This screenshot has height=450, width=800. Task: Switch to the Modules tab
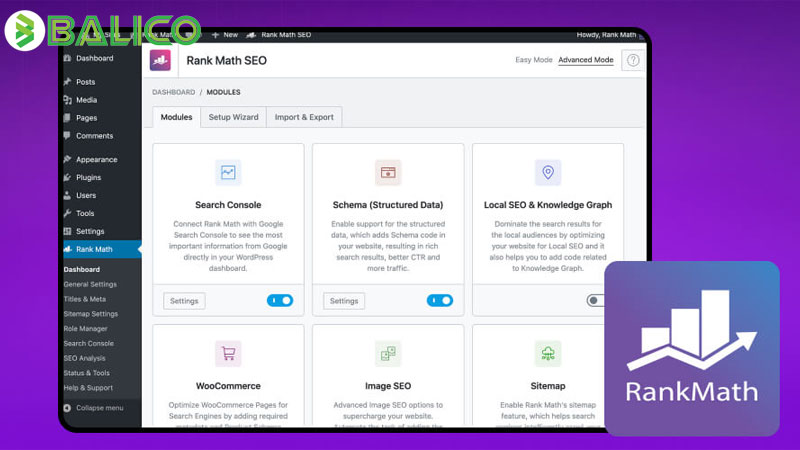click(177, 117)
